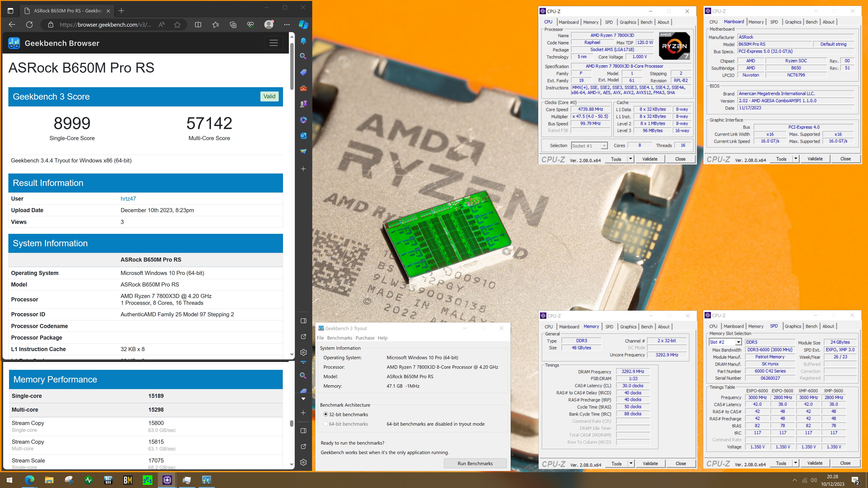This screenshot has width=868, height=488.
Task: Open the taskbar notification center icon
Action: 856,480
